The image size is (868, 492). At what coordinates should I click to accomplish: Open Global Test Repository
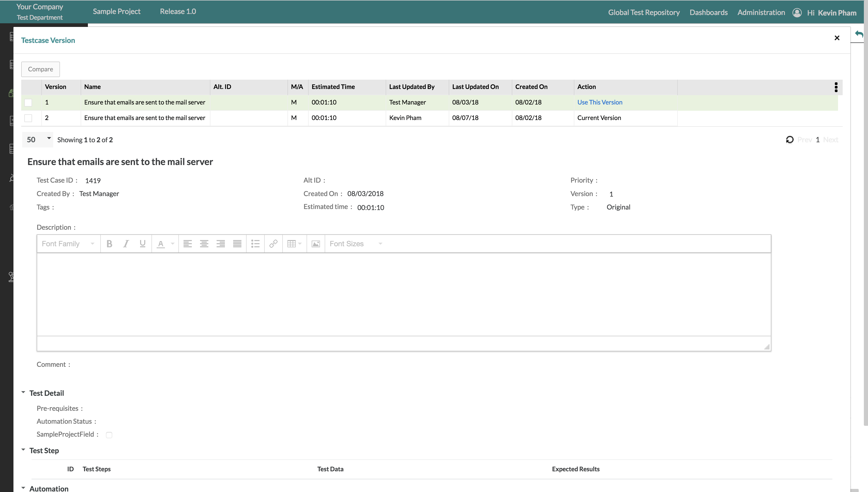pyautogui.click(x=644, y=12)
